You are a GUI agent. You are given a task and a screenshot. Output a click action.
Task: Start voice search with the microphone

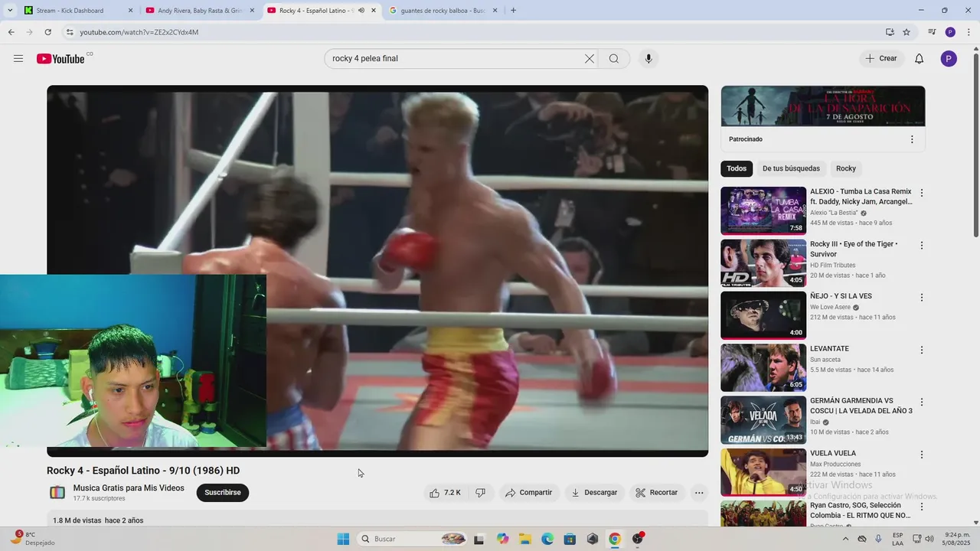648,59
